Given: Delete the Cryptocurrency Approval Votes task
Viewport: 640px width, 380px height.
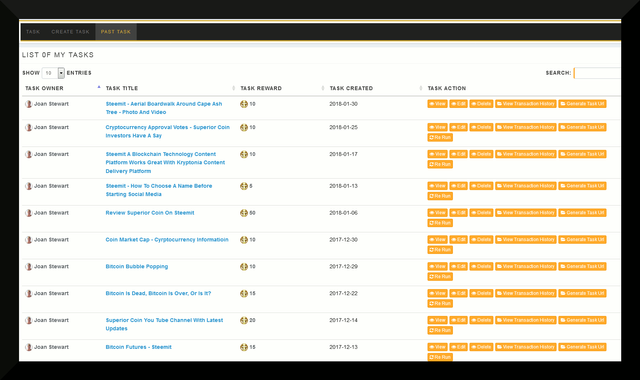Looking at the screenshot, I should [x=481, y=127].
